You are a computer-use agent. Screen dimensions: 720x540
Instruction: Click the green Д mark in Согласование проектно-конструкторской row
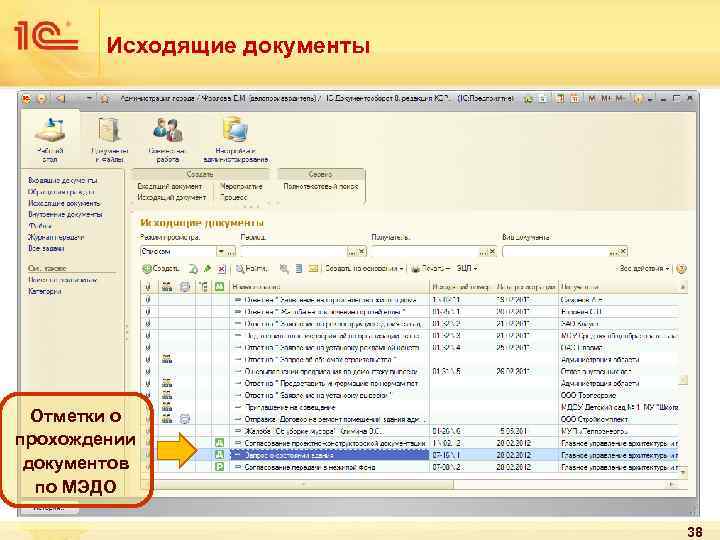(x=219, y=443)
